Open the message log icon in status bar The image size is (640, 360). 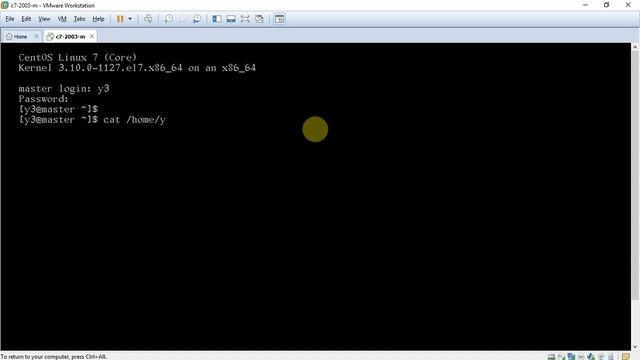click(626, 356)
